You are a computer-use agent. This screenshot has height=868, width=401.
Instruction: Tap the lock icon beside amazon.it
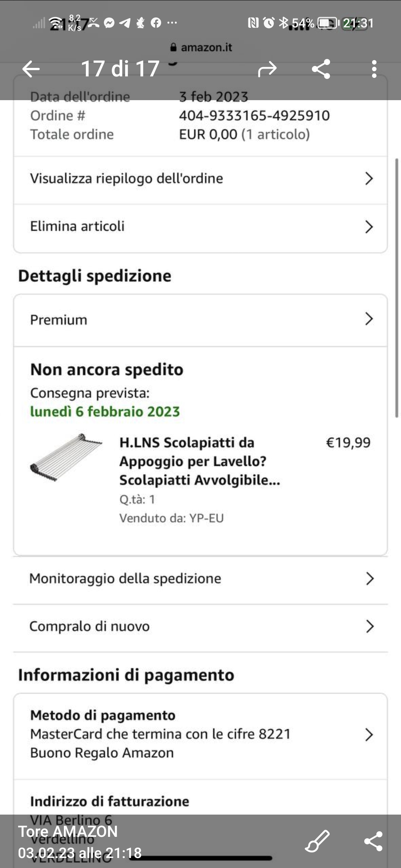[x=173, y=47]
